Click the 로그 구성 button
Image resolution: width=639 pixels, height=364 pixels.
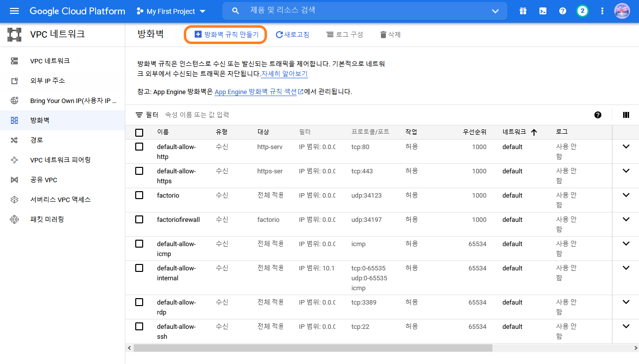coord(345,34)
